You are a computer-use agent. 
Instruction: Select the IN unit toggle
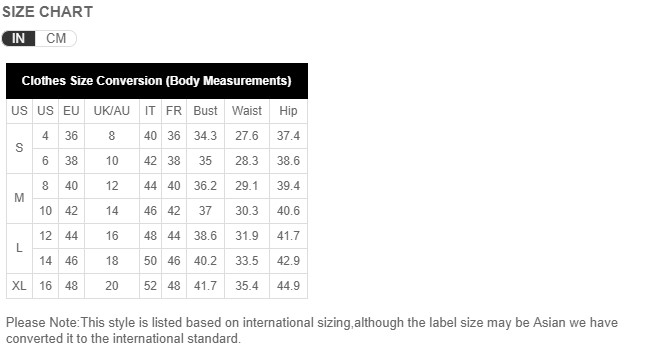(x=18, y=39)
